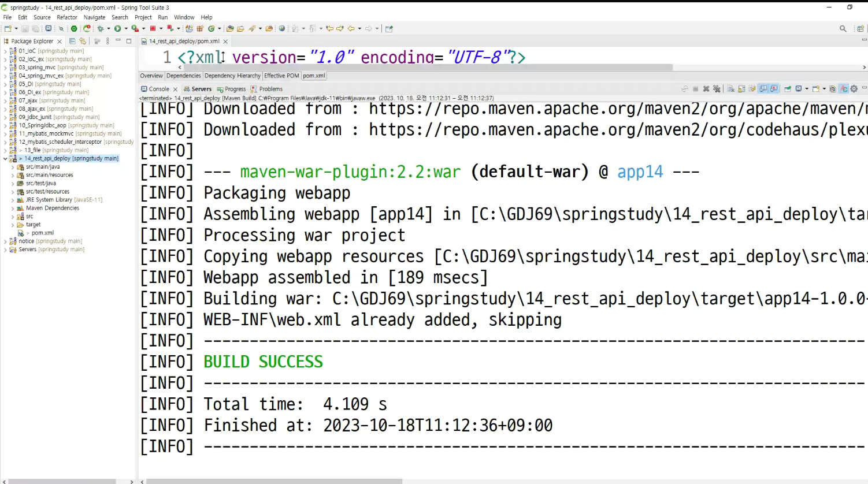Open the Window menu
The image size is (868, 484).
coord(184,17)
